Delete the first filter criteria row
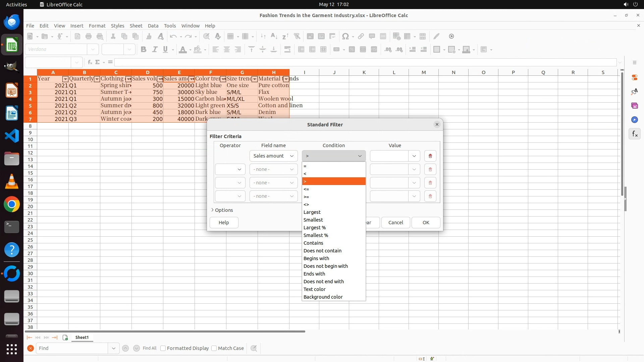The width and height of the screenshot is (644, 362). click(430, 156)
